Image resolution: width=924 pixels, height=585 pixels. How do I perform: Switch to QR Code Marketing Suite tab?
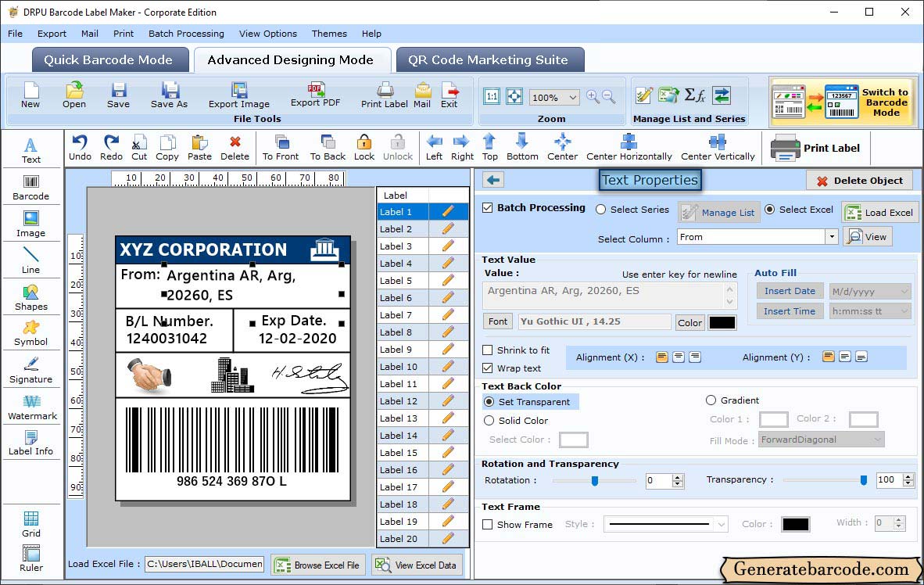[x=489, y=60]
